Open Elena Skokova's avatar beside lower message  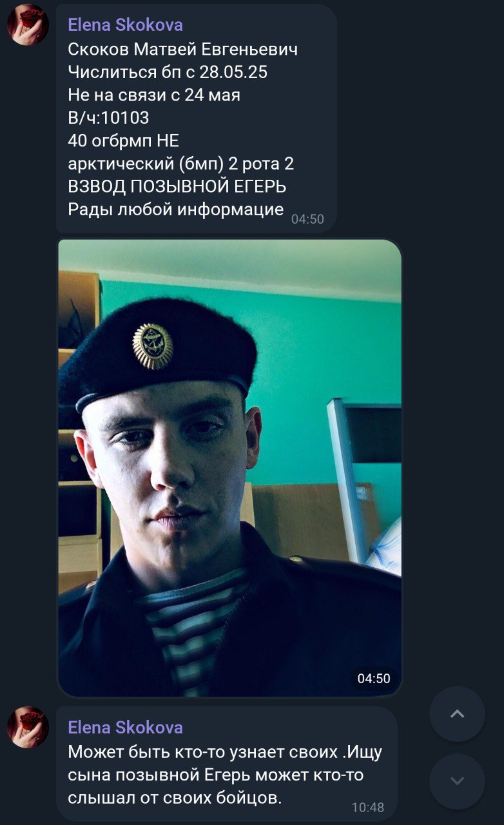pos(28,727)
